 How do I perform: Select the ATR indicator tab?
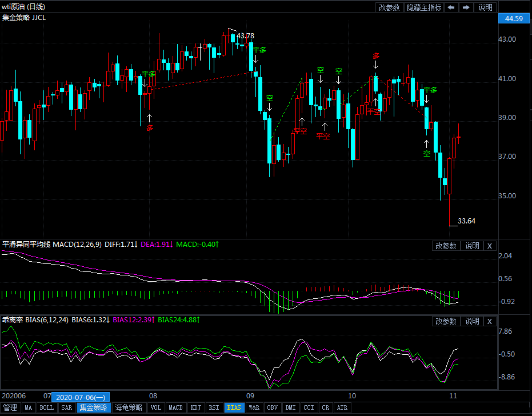[x=342, y=407]
